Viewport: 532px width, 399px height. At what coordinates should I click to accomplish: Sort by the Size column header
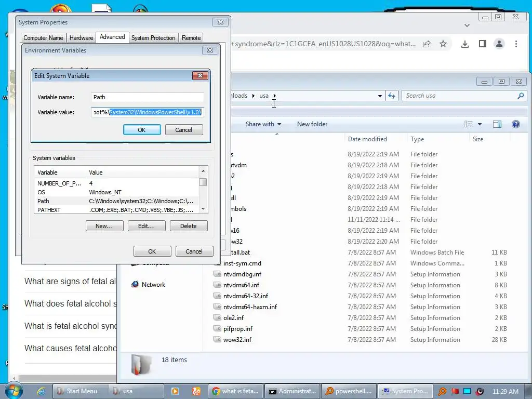tap(478, 139)
